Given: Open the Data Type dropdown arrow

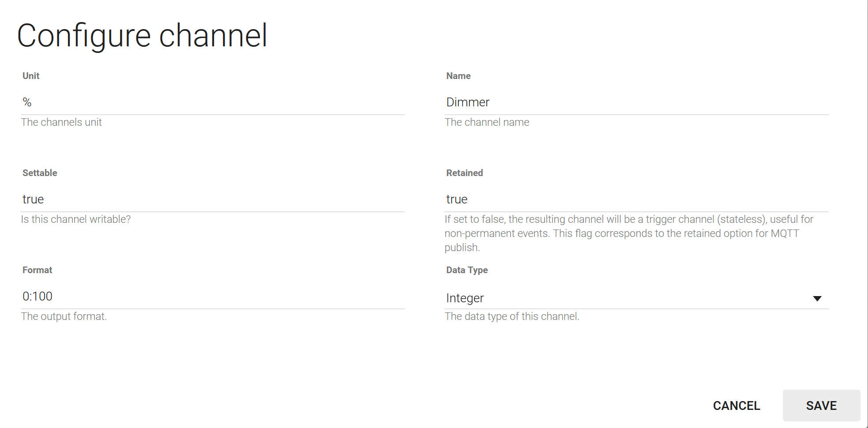Looking at the screenshot, I should click(817, 299).
